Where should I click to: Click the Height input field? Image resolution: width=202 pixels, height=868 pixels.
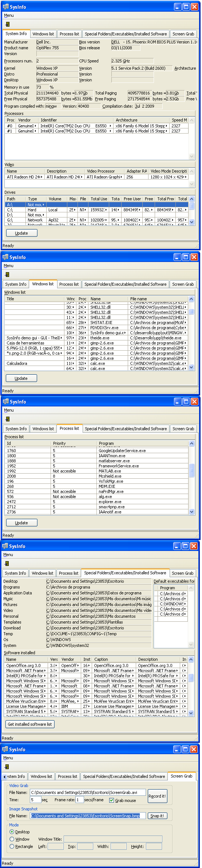pos(154,846)
